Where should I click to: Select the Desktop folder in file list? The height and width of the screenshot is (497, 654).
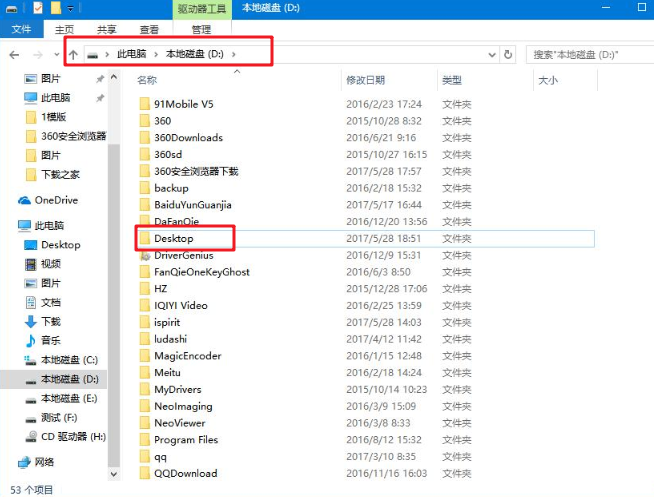pyautogui.click(x=174, y=238)
